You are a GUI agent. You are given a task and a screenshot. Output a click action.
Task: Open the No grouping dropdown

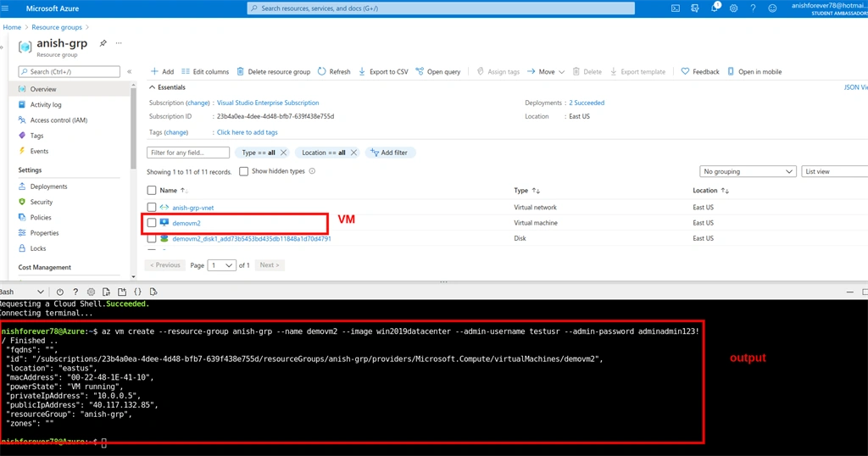coord(748,171)
